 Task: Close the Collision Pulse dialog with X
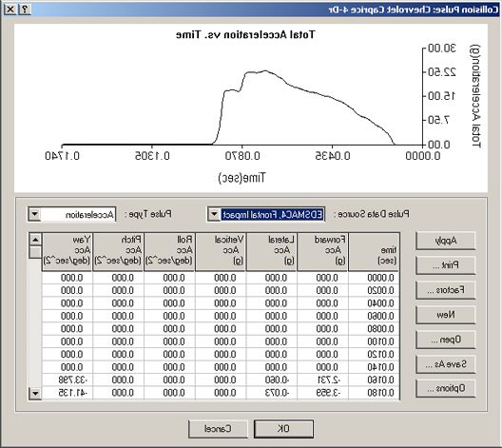coord(10,10)
